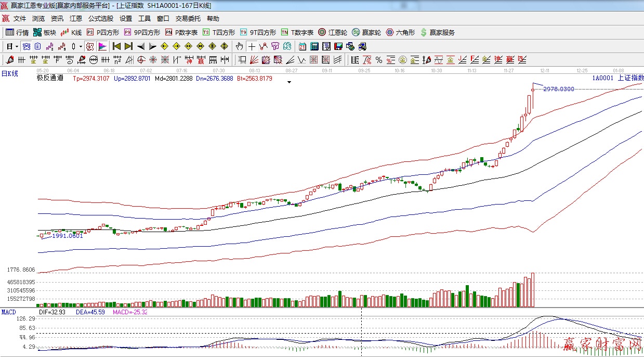The width and height of the screenshot is (644, 357).
Task: Toggle the crosshair cursor tool
Action: 252,46
